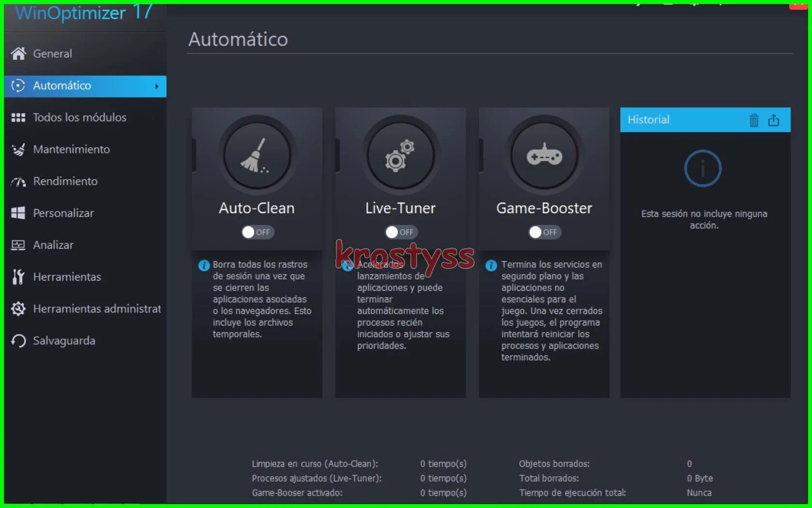Screen dimensions: 812x508
Task: Click 'Game-Booser activado:' label
Action: pyautogui.click(x=297, y=493)
